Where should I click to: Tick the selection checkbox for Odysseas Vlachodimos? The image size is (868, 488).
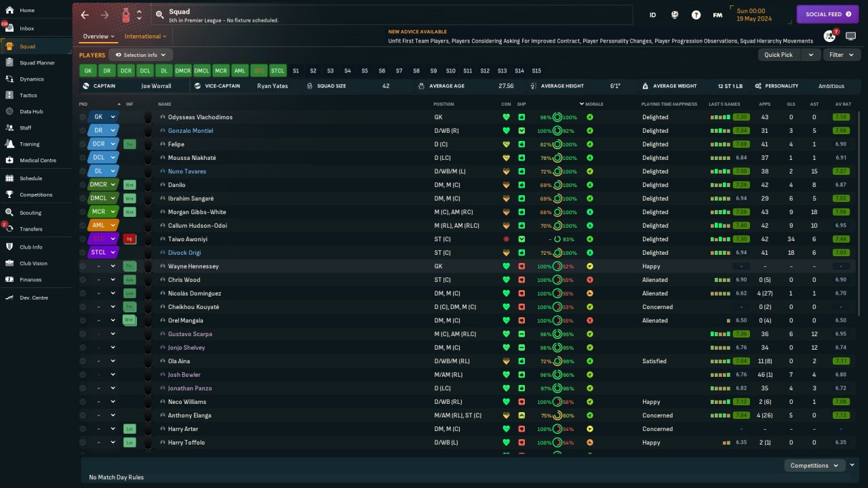click(x=83, y=117)
